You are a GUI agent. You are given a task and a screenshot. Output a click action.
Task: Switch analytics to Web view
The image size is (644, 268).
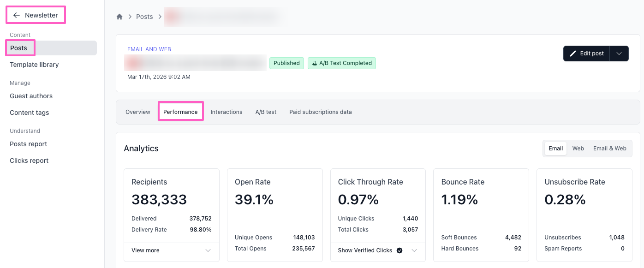coord(578,149)
